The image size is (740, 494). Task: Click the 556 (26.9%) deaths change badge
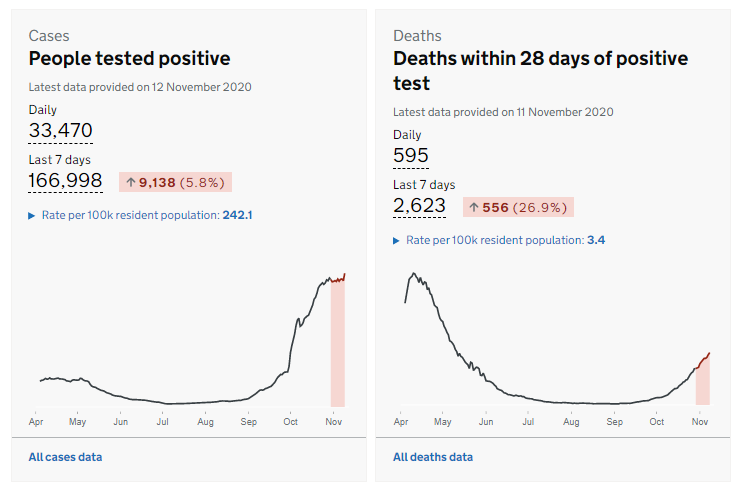519,207
